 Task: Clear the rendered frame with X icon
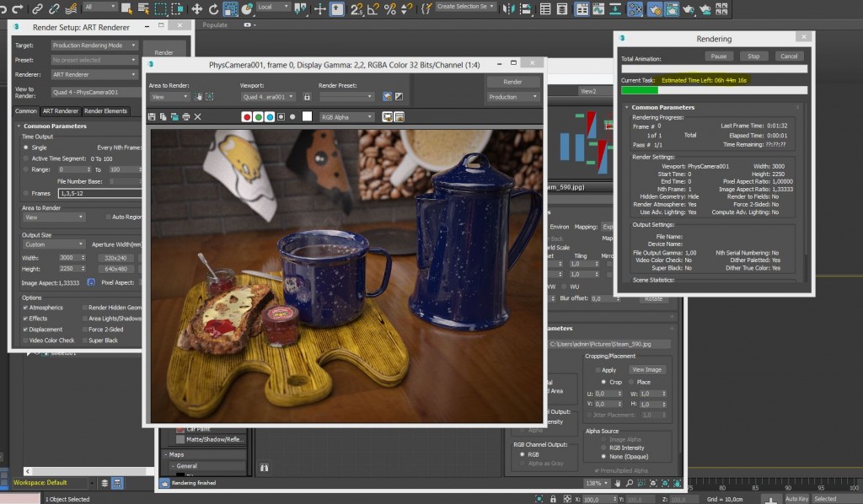(197, 116)
